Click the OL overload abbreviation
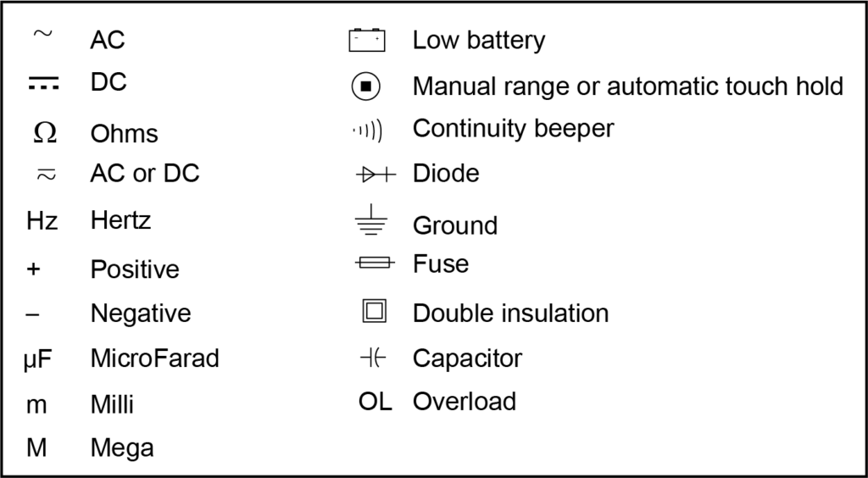 [x=375, y=401]
